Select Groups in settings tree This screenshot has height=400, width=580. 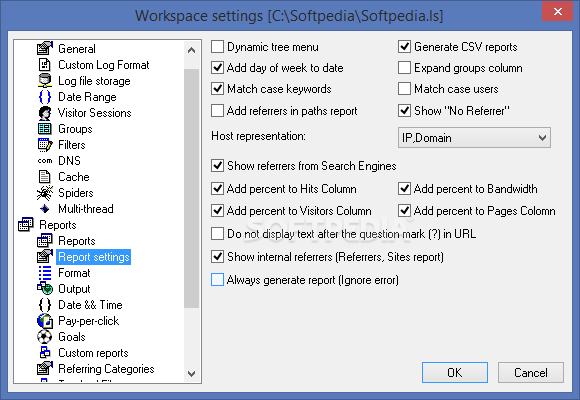(75, 129)
